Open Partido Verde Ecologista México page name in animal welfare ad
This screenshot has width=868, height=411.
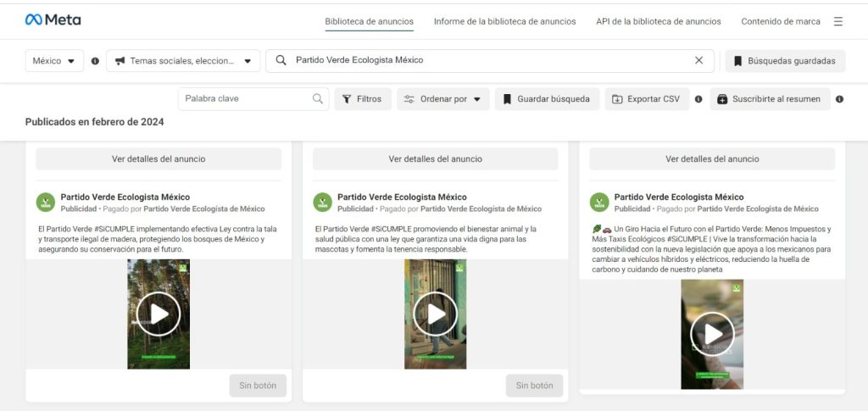click(402, 197)
